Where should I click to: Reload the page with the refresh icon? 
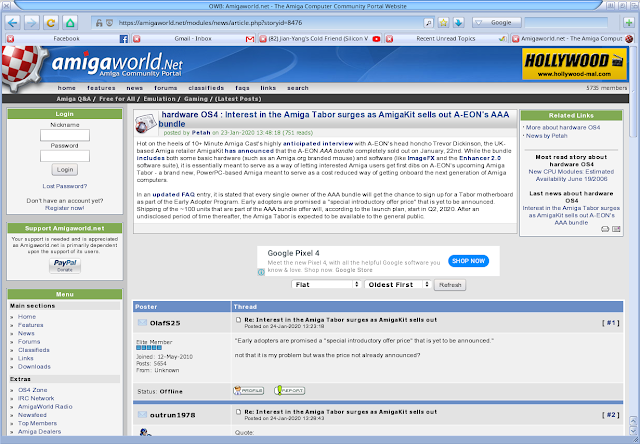pos(51,22)
